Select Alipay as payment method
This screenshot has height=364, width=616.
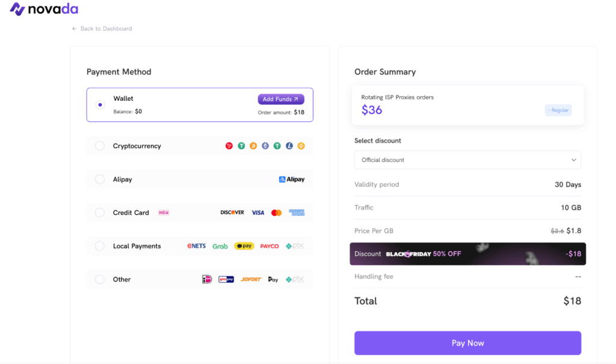99,179
